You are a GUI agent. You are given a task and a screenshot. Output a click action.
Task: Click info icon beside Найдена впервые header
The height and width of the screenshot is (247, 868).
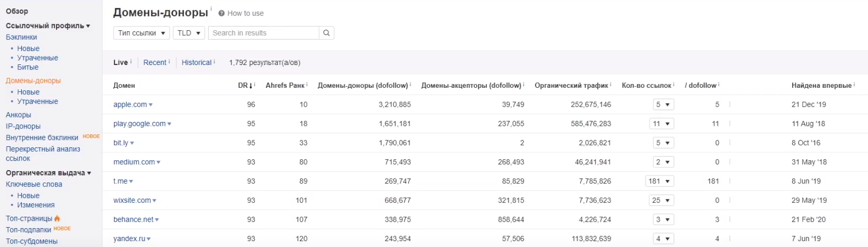pos(854,85)
